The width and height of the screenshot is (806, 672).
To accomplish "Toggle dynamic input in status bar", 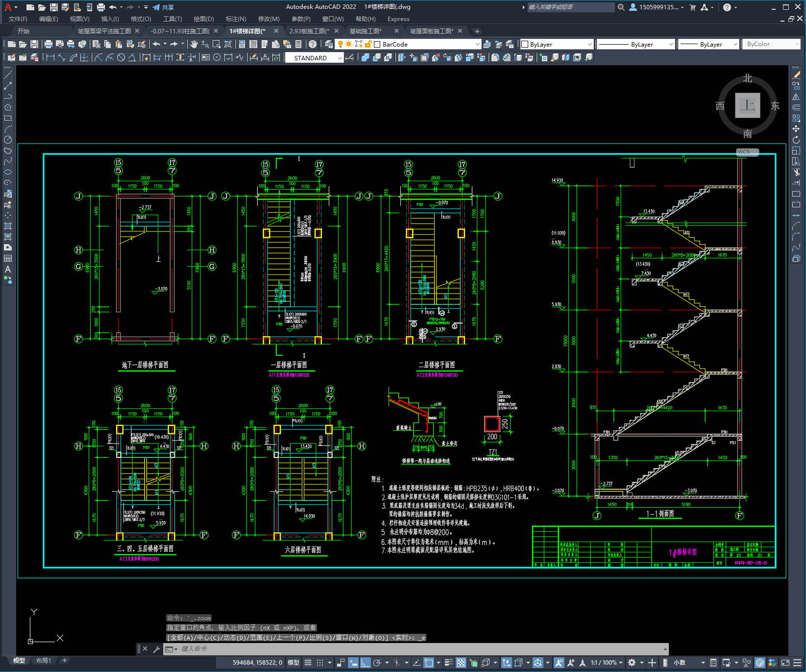I will pos(353,663).
